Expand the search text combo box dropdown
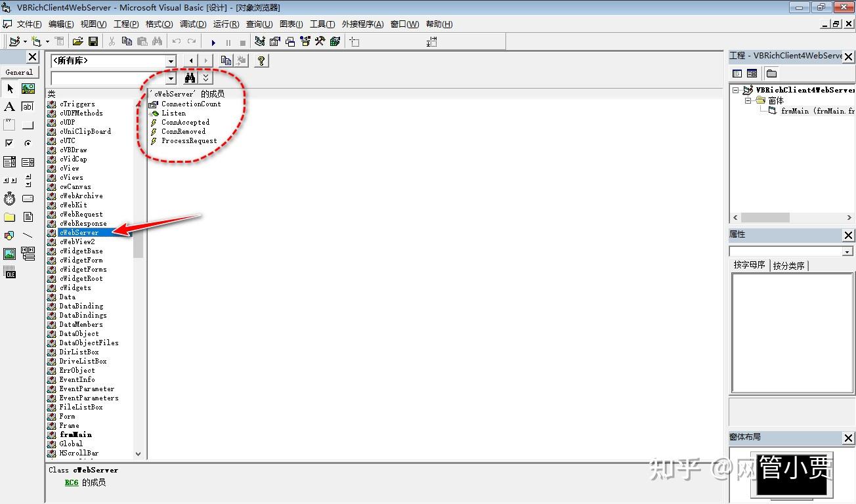 pos(170,77)
